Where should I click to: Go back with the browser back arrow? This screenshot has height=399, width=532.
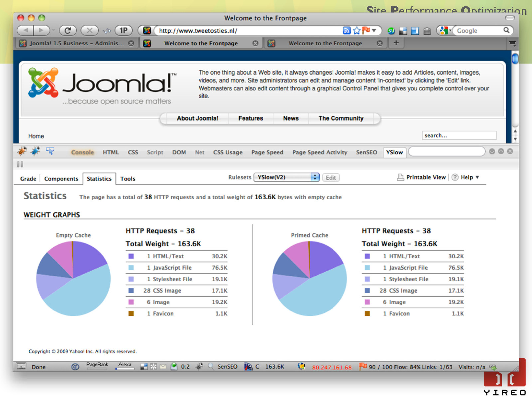pyautogui.click(x=25, y=31)
